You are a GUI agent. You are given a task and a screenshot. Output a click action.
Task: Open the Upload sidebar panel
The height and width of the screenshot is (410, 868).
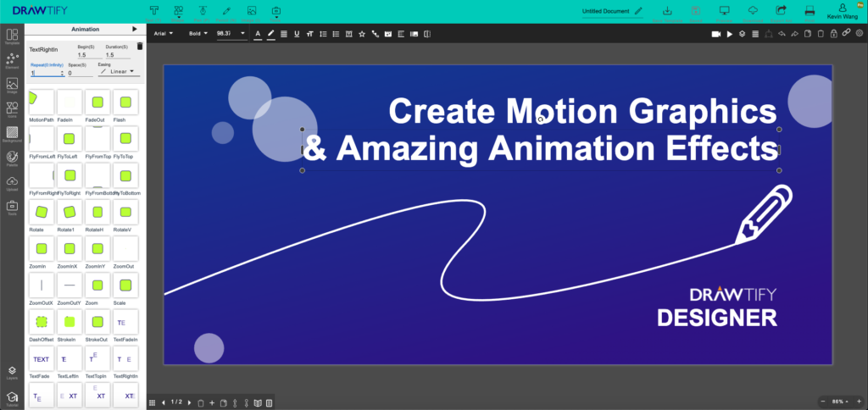tap(12, 183)
